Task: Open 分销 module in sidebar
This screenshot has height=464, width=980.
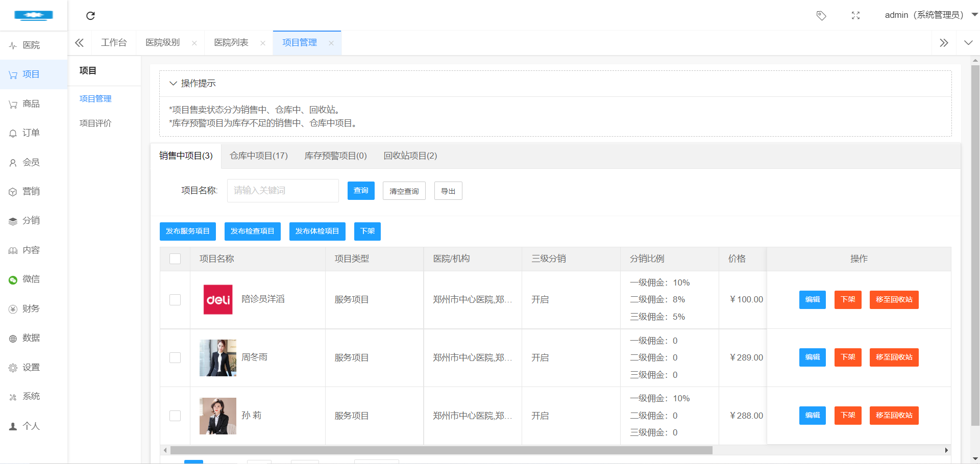Action: tap(34, 221)
